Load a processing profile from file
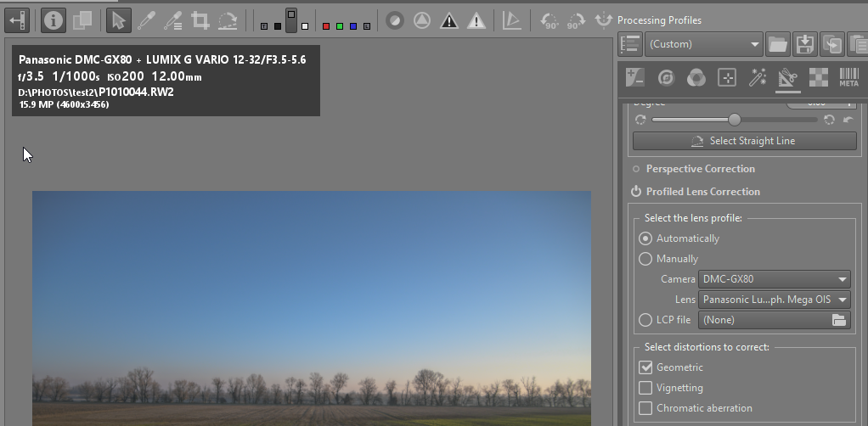This screenshot has width=868, height=426. click(777, 44)
